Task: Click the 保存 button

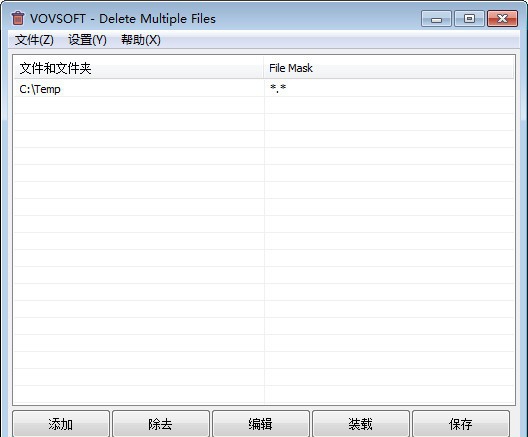Action: tap(461, 424)
